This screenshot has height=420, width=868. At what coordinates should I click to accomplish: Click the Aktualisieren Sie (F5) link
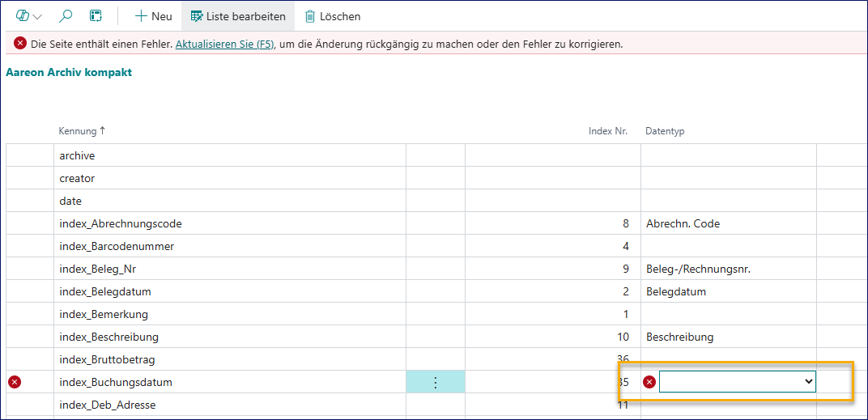pyautogui.click(x=224, y=44)
